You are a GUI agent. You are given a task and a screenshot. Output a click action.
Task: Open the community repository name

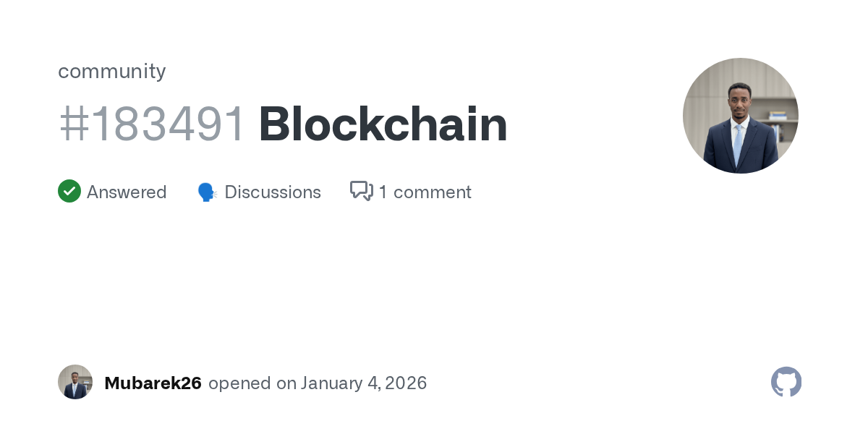[x=112, y=71]
